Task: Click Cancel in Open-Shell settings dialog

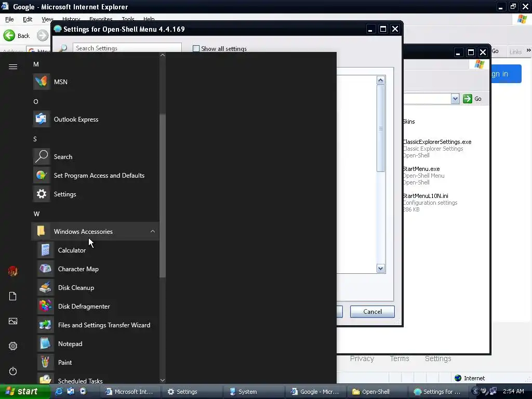Action: 372,312
